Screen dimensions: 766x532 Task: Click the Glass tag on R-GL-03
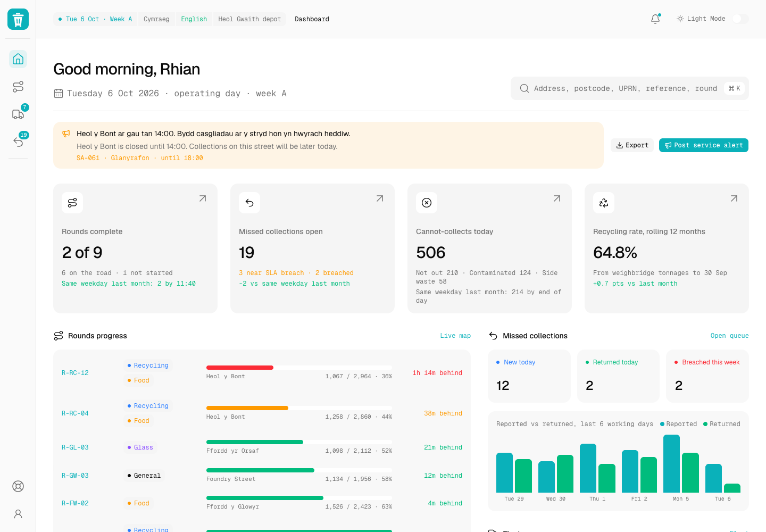[x=140, y=447]
